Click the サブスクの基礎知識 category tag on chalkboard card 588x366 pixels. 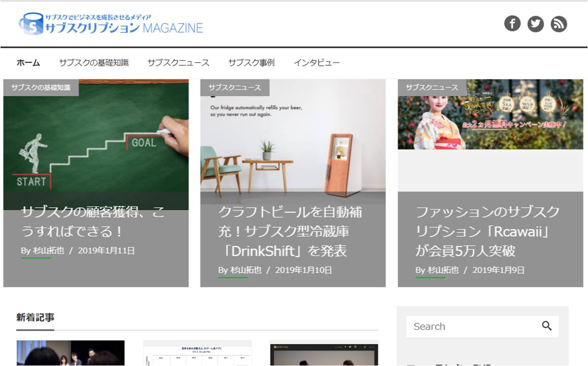tap(41, 87)
